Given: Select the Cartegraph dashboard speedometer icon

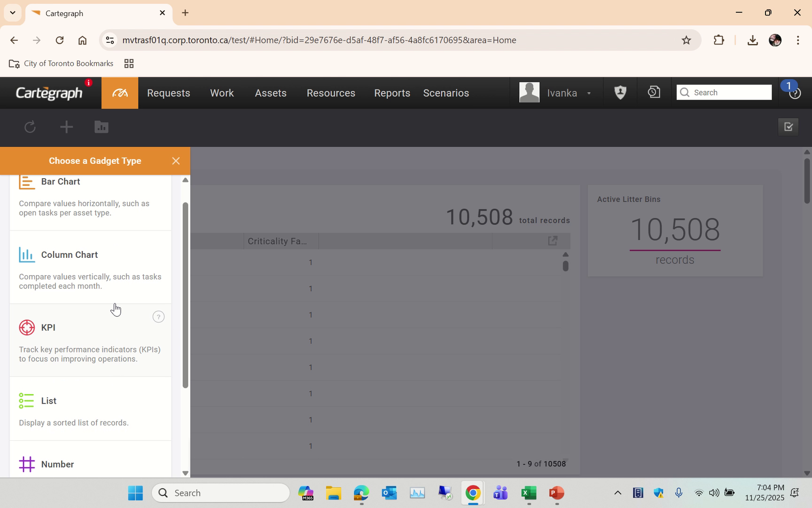Looking at the screenshot, I should pos(119,93).
